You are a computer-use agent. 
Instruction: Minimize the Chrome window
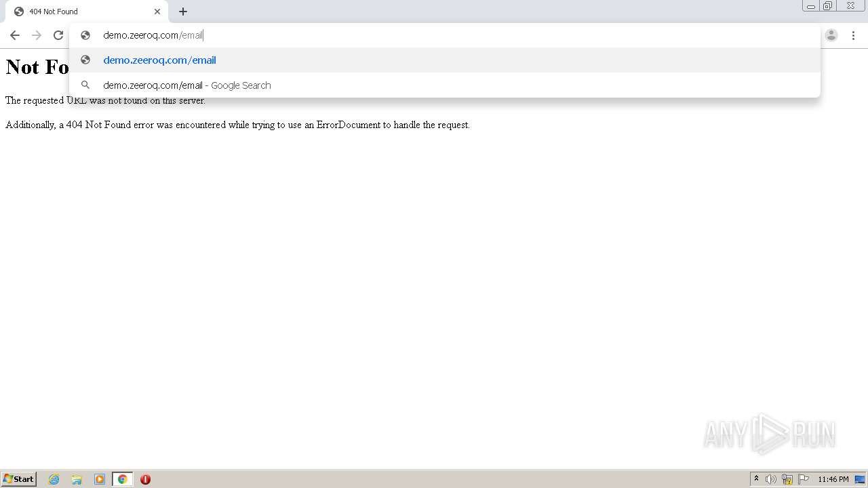(x=811, y=6)
